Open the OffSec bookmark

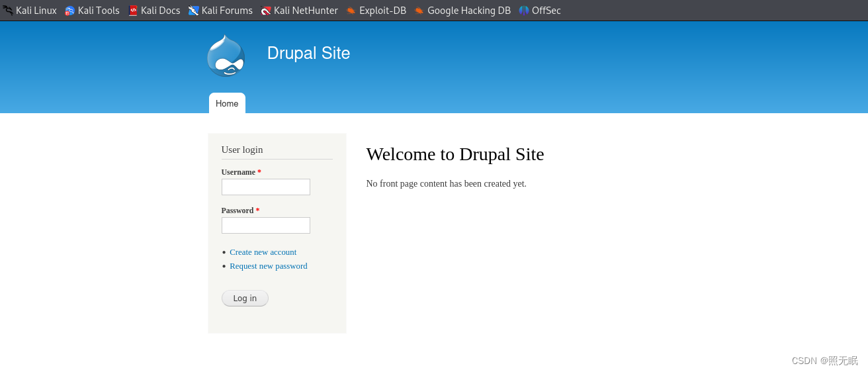(x=540, y=11)
